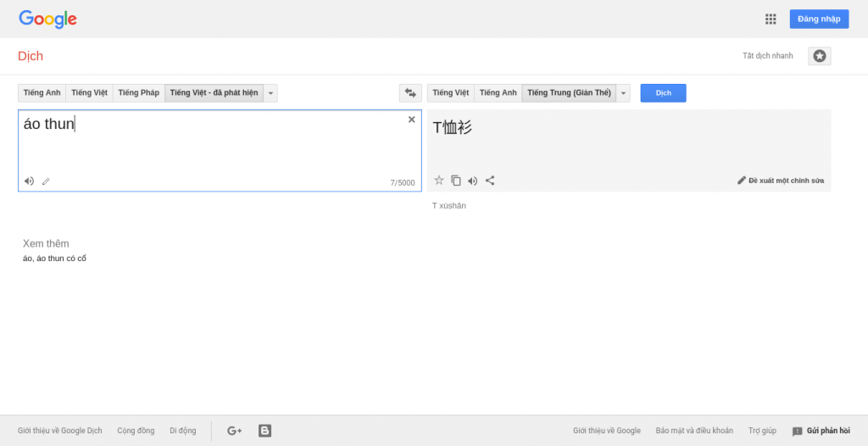Image resolution: width=868 pixels, height=446 pixels.
Task: Click the related word áo
Action: (28, 259)
